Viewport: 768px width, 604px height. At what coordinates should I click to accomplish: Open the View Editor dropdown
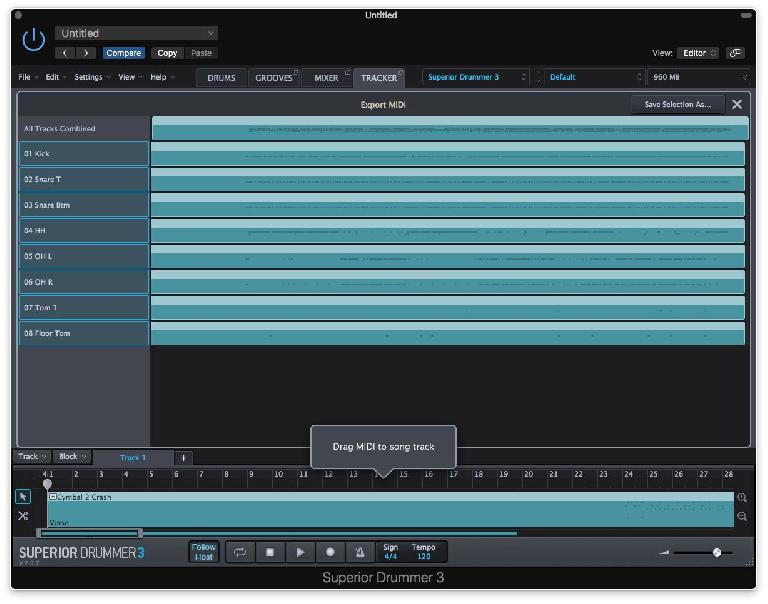pyautogui.click(x=698, y=53)
